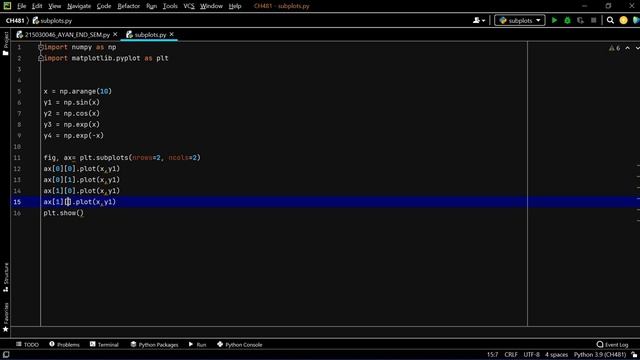Viewport: 640px width, 360px height.
Task: Click the warnings count indicator showing 6
Action: click(x=614, y=48)
